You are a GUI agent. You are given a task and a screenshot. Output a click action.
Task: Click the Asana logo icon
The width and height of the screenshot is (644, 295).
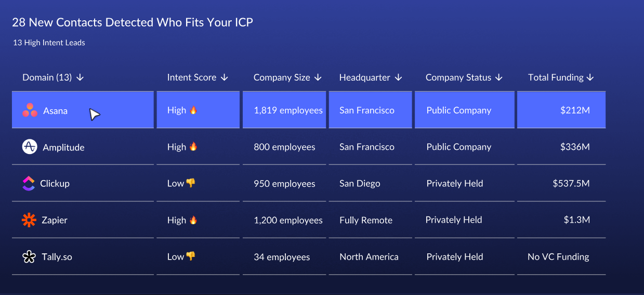[30, 110]
